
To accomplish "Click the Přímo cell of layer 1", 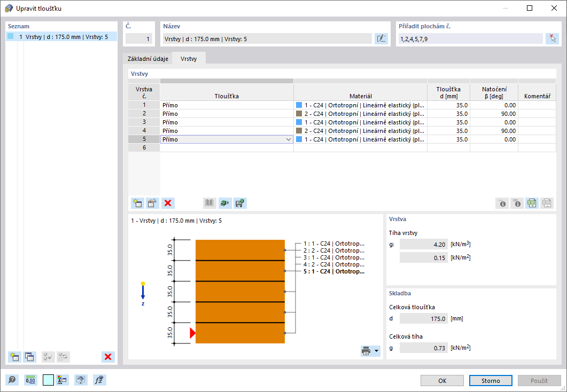I will pos(227,105).
